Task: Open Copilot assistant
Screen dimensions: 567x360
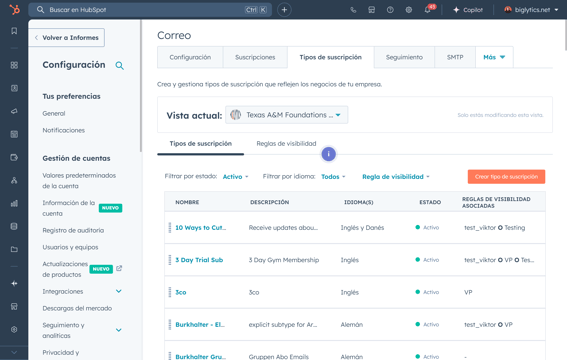Action: pos(468,10)
